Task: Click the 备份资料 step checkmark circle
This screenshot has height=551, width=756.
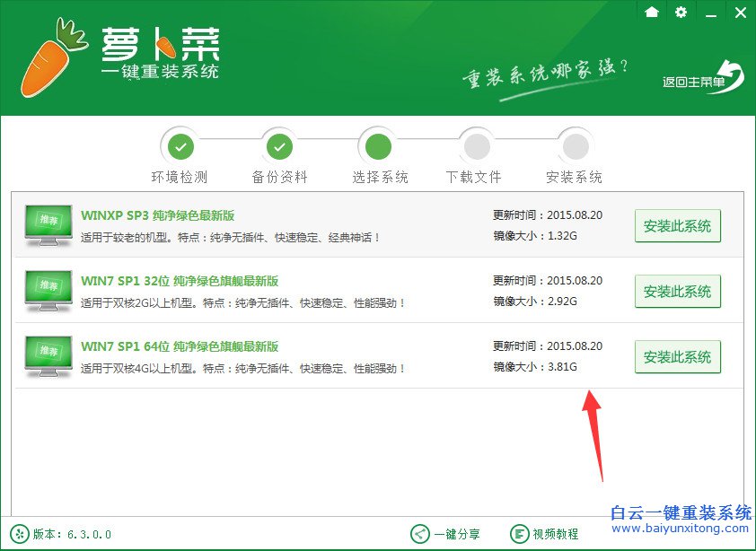Action: tap(279, 144)
